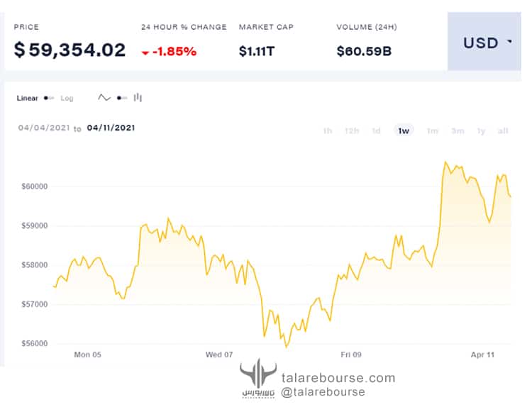Show all-time price range

coord(503,130)
